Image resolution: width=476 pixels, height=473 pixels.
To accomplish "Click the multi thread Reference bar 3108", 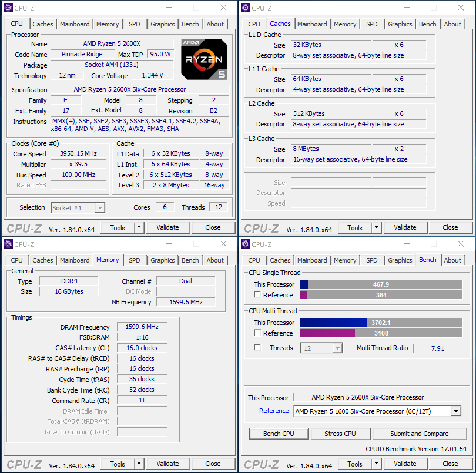I will coord(381,333).
